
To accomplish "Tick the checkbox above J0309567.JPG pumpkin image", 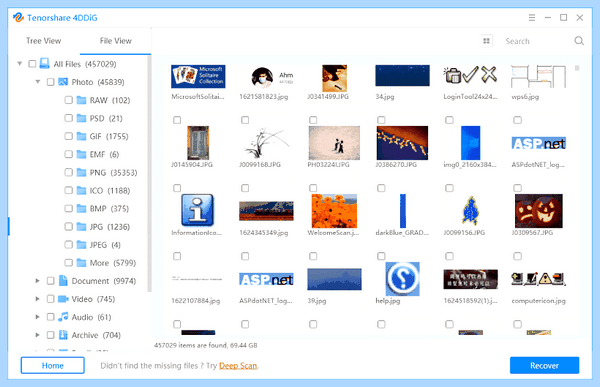I will 517,188.
